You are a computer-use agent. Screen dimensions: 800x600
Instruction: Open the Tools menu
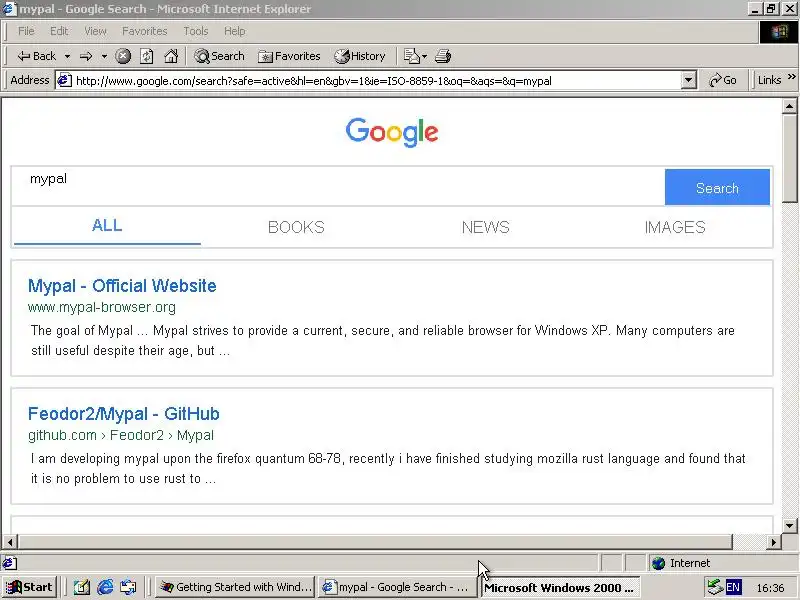196,31
